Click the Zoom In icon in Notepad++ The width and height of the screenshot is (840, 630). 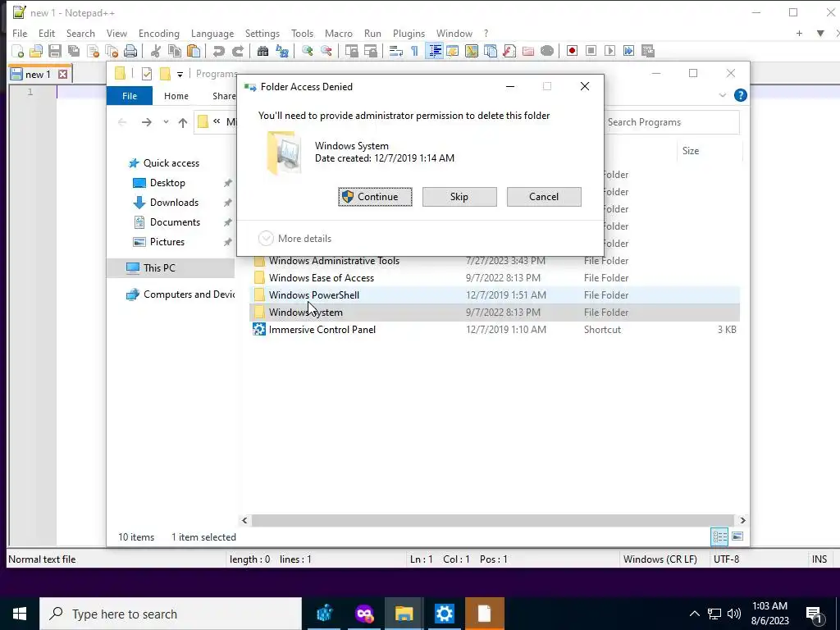click(307, 51)
